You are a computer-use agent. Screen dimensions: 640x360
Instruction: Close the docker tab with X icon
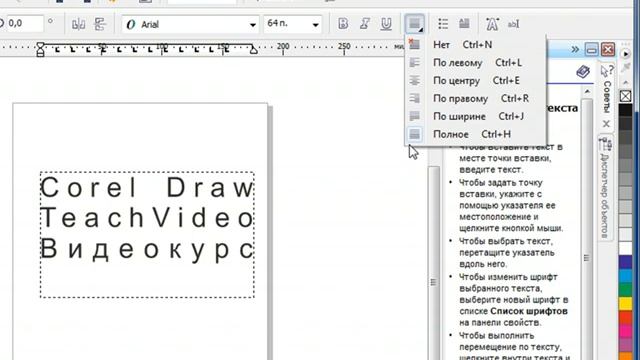coord(607,124)
